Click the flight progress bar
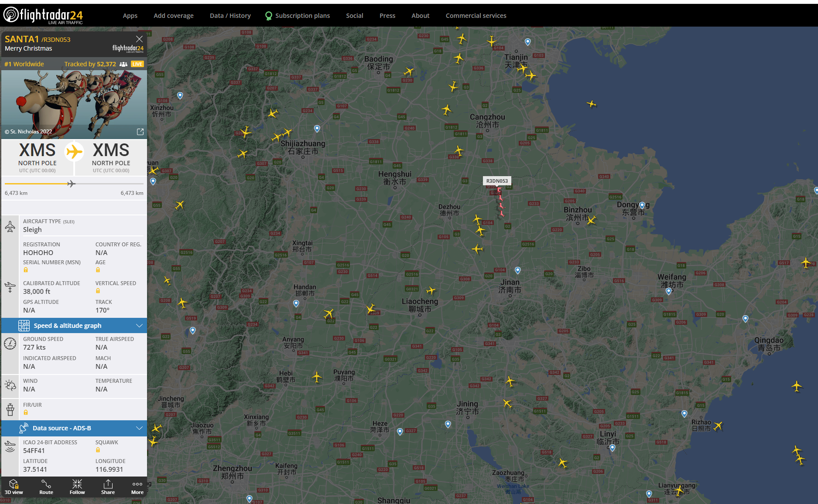Image resolution: width=818 pixels, height=504 pixels. (x=74, y=184)
